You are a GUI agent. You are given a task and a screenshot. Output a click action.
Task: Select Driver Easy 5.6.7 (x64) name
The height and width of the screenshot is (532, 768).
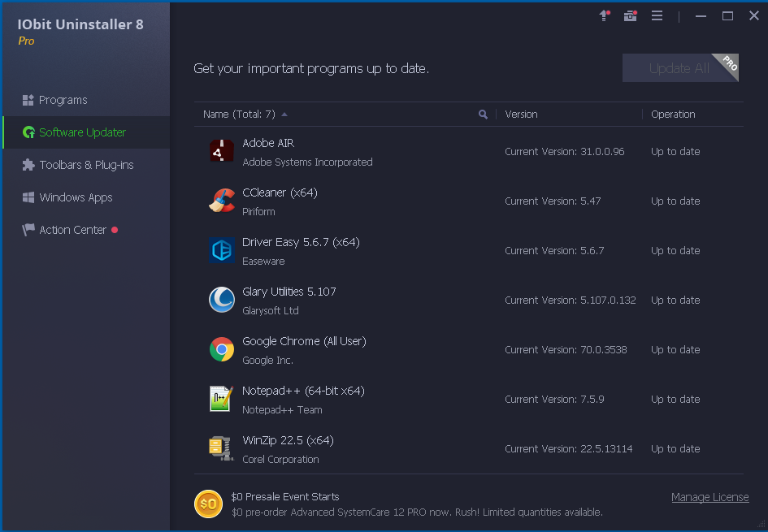[301, 242]
